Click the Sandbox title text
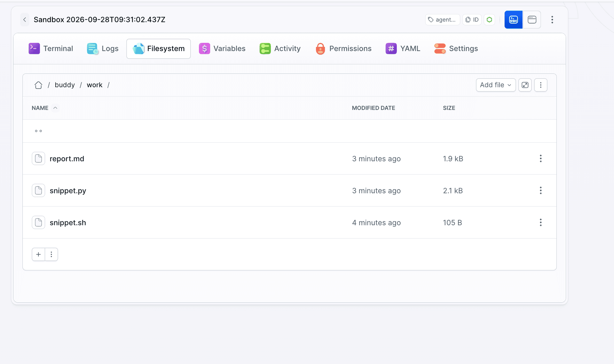This screenshot has width=614, height=364. (x=99, y=19)
